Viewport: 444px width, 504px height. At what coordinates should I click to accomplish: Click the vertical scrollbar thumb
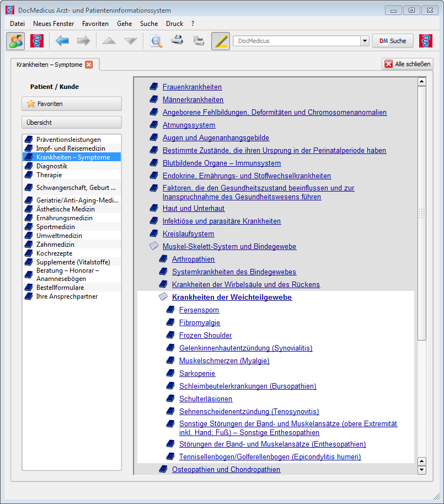point(422,213)
